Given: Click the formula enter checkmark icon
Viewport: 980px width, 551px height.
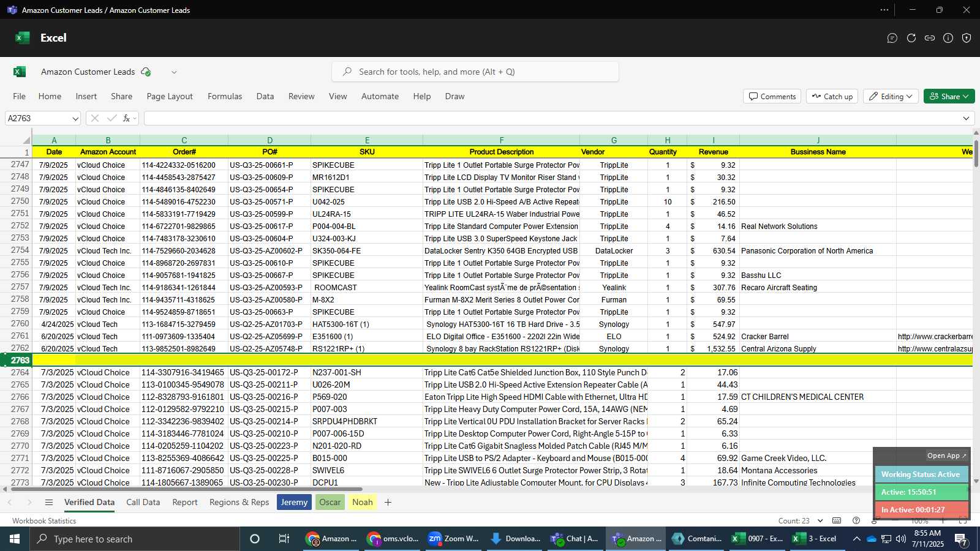Looking at the screenshot, I should (111, 118).
